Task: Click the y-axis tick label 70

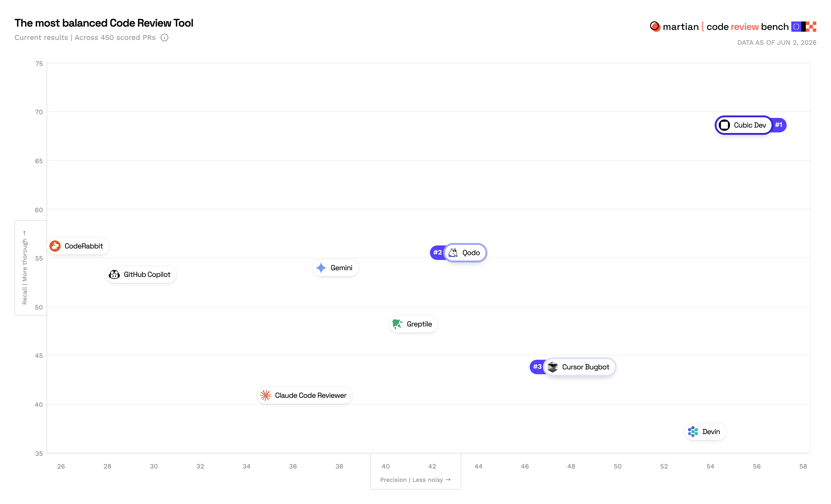Action: pos(39,112)
